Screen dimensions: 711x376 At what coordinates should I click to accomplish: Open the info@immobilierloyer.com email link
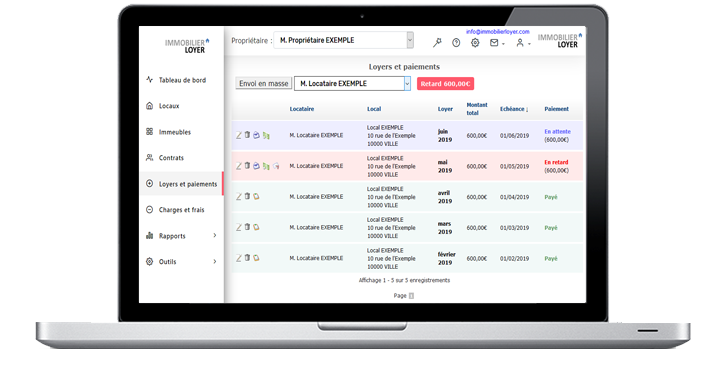(x=497, y=32)
